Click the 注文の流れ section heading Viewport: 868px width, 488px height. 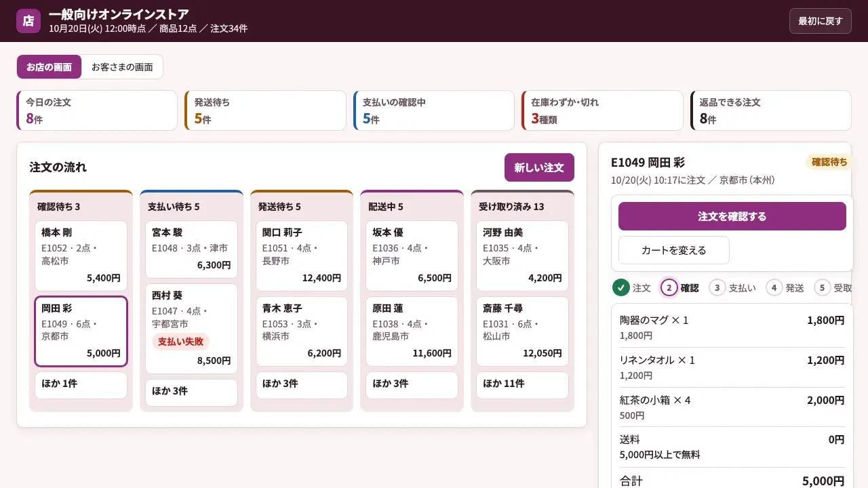(58, 167)
